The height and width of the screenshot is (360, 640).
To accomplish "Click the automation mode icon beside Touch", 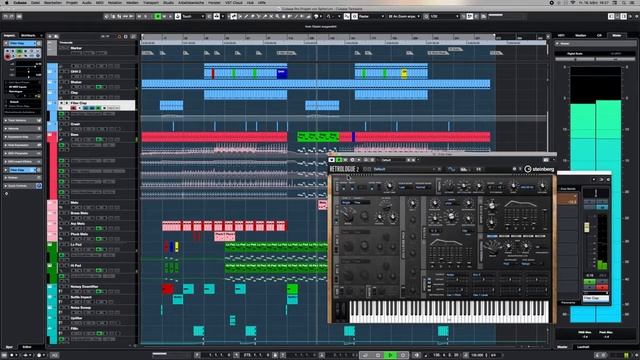I will (x=178, y=16).
